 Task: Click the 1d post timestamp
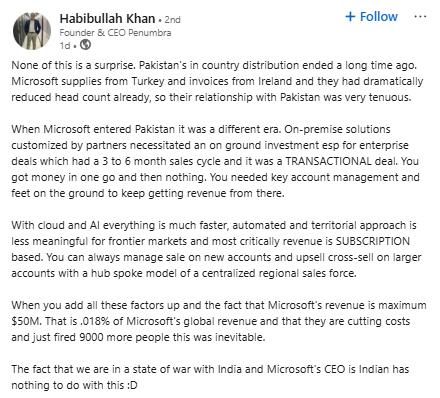(x=65, y=45)
